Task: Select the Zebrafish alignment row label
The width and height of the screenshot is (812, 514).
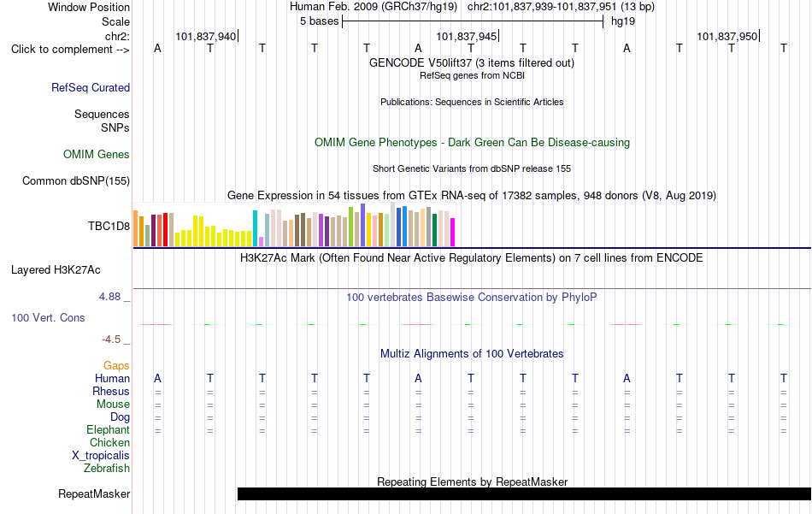Action: 107,468
